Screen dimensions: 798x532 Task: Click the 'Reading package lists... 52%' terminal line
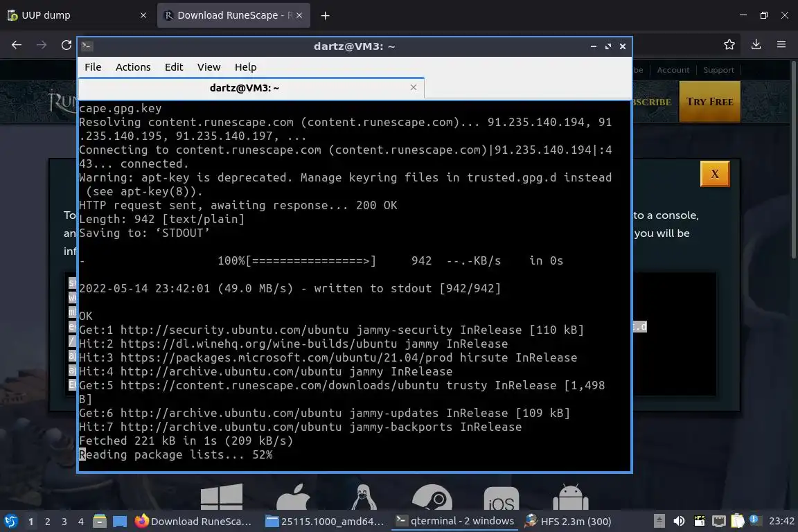coord(175,454)
